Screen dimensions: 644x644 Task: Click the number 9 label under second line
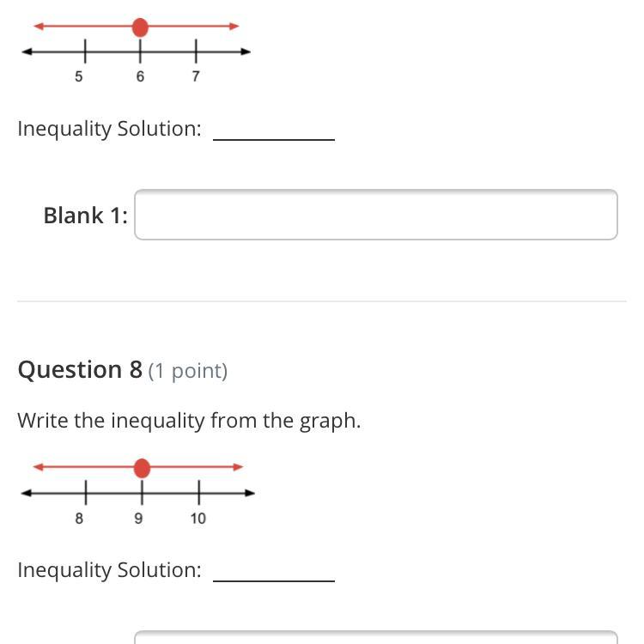tap(138, 519)
